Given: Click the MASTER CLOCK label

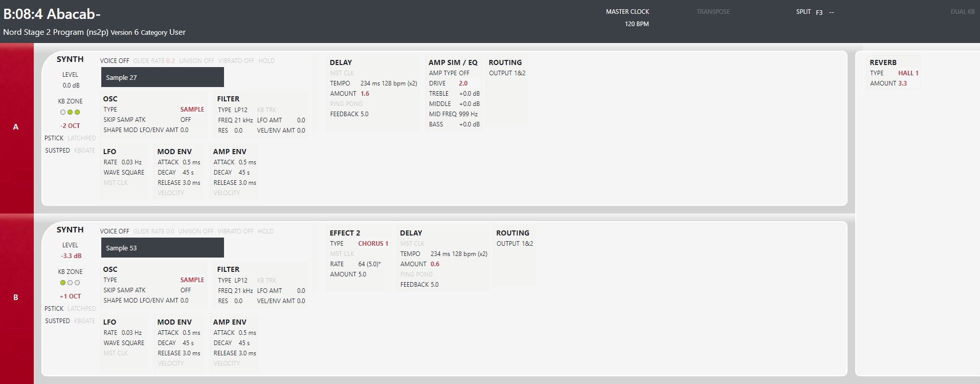Looking at the screenshot, I should click(628, 12).
